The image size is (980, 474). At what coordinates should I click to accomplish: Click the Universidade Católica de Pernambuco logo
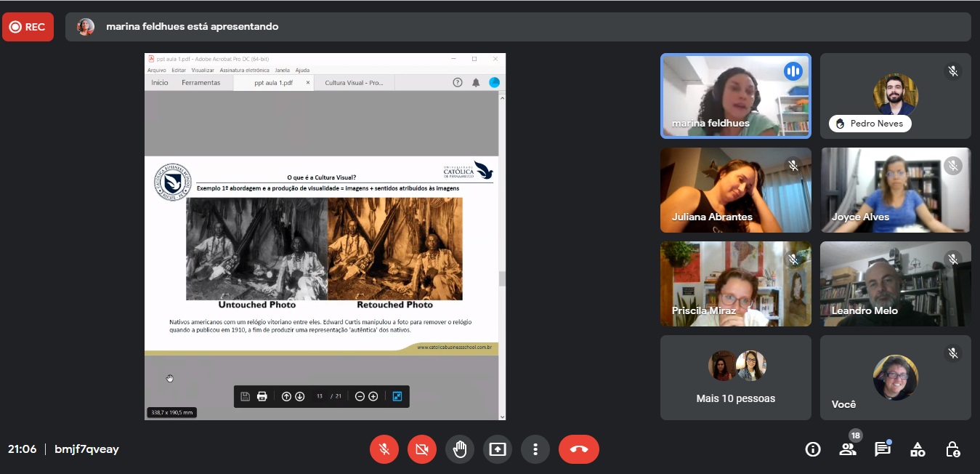tap(468, 172)
